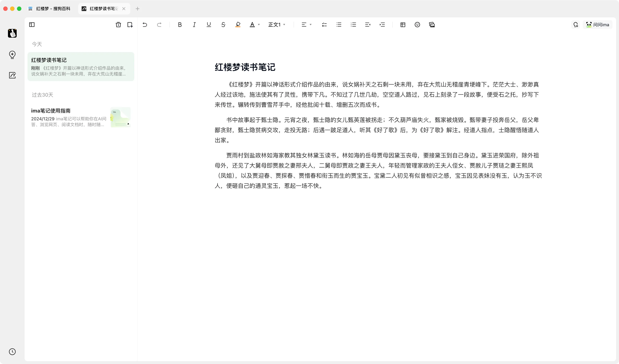The image size is (619, 364).
Task: Create a new note
Action: click(130, 25)
